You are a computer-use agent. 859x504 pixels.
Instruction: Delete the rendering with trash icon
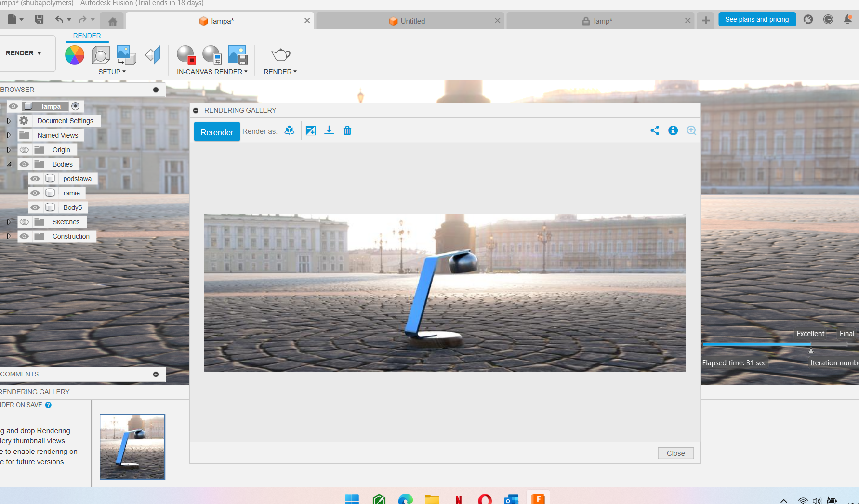(347, 130)
